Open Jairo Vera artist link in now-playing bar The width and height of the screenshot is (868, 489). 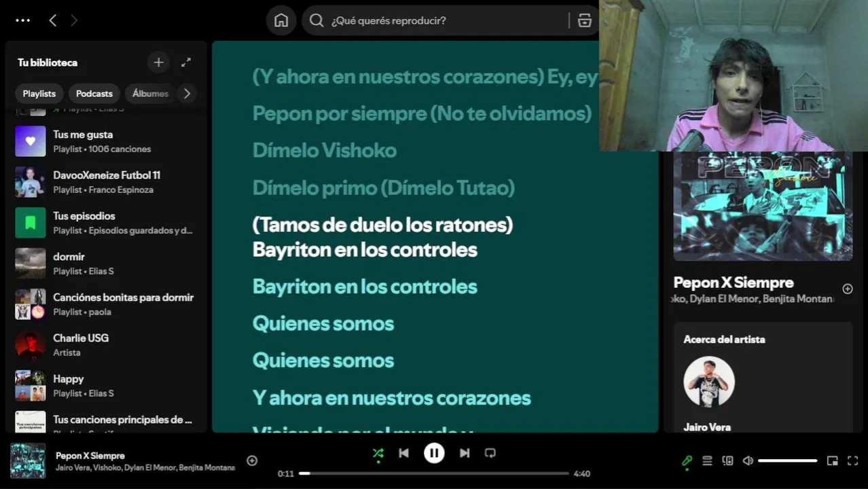(x=72, y=468)
